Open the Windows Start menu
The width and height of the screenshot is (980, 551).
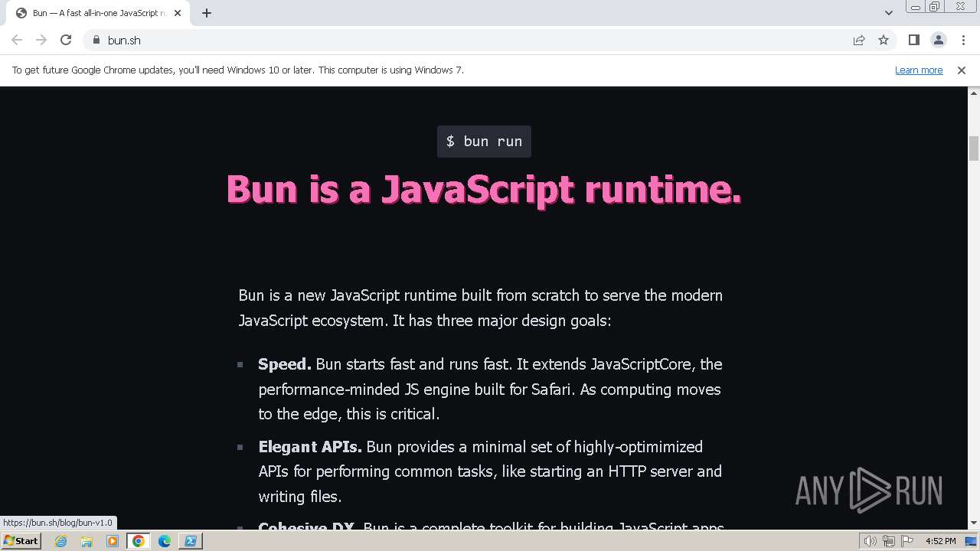[21, 541]
